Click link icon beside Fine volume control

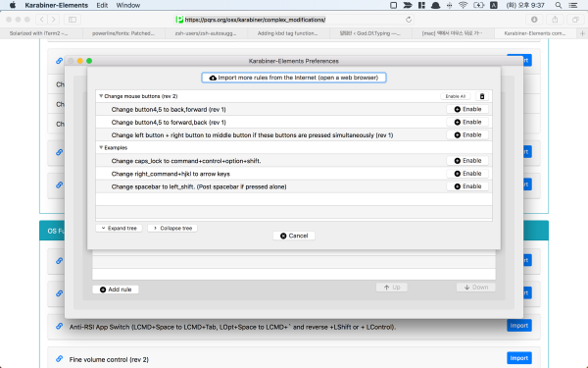[x=59, y=358]
